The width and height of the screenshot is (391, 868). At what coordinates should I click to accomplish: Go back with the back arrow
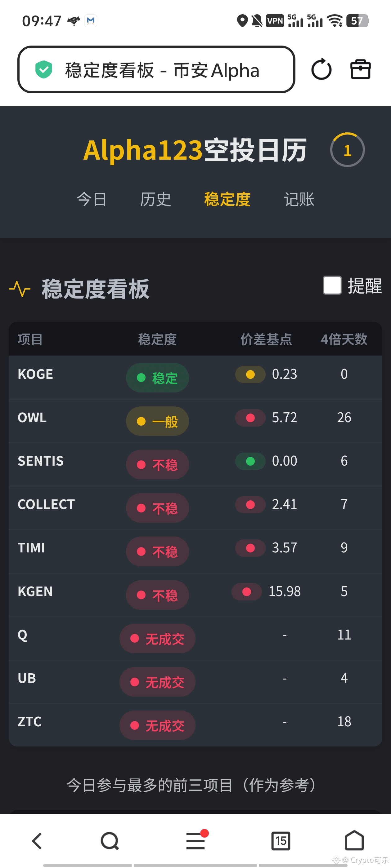[x=37, y=841]
